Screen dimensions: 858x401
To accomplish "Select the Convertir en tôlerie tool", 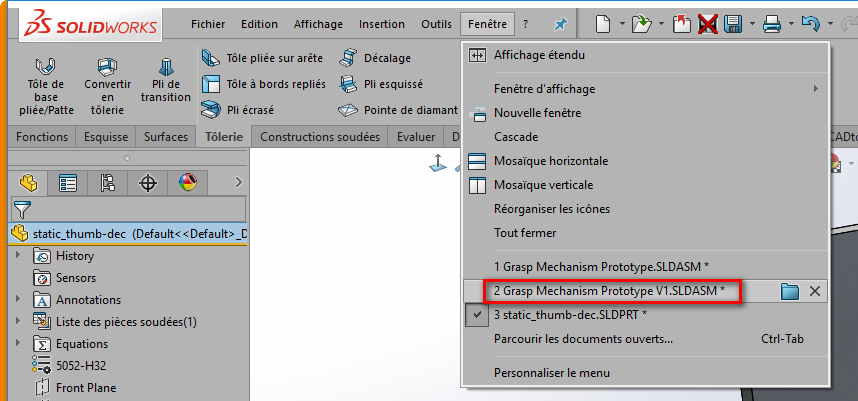I will click(x=106, y=85).
